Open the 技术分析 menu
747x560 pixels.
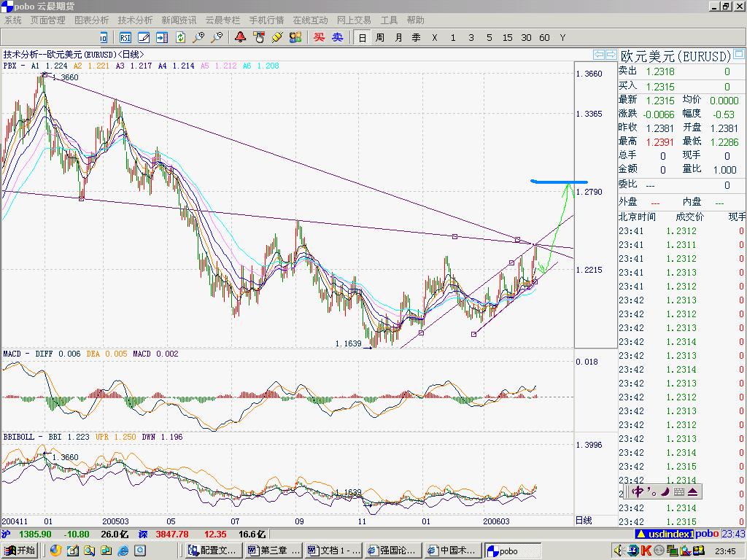(135, 20)
